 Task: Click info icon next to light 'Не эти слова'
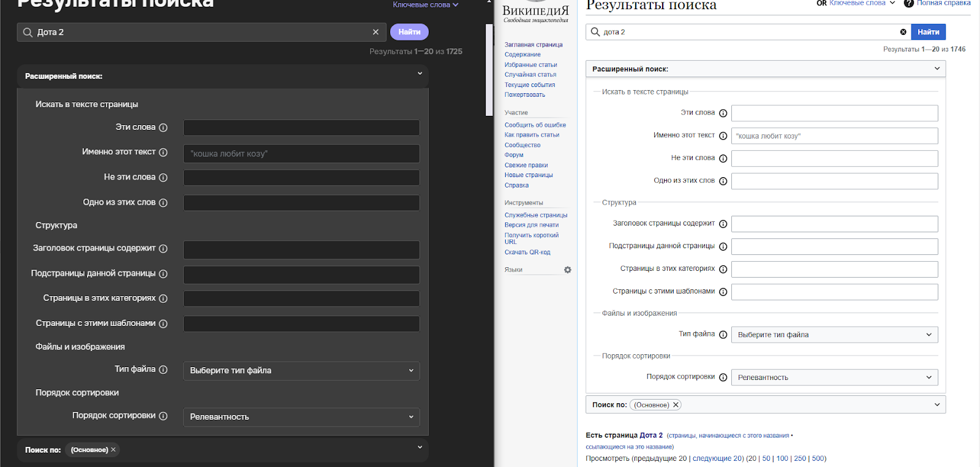(x=723, y=158)
